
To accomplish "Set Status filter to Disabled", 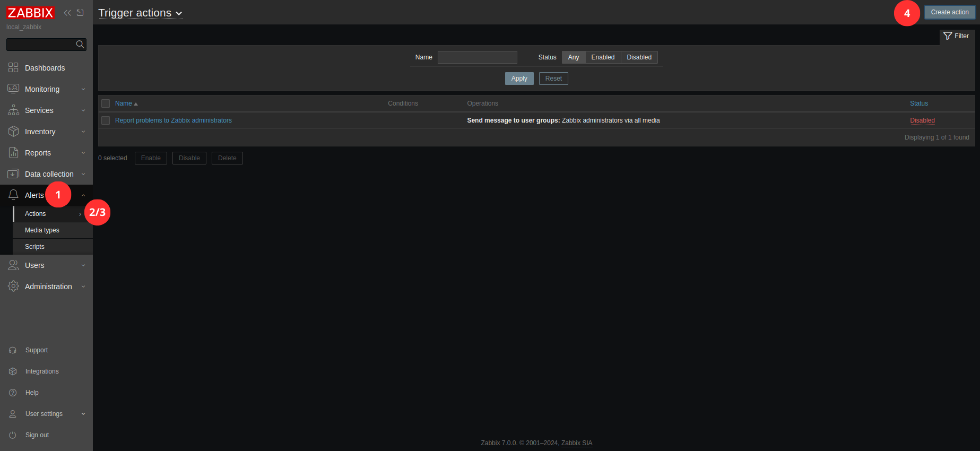I will click(x=639, y=57).
